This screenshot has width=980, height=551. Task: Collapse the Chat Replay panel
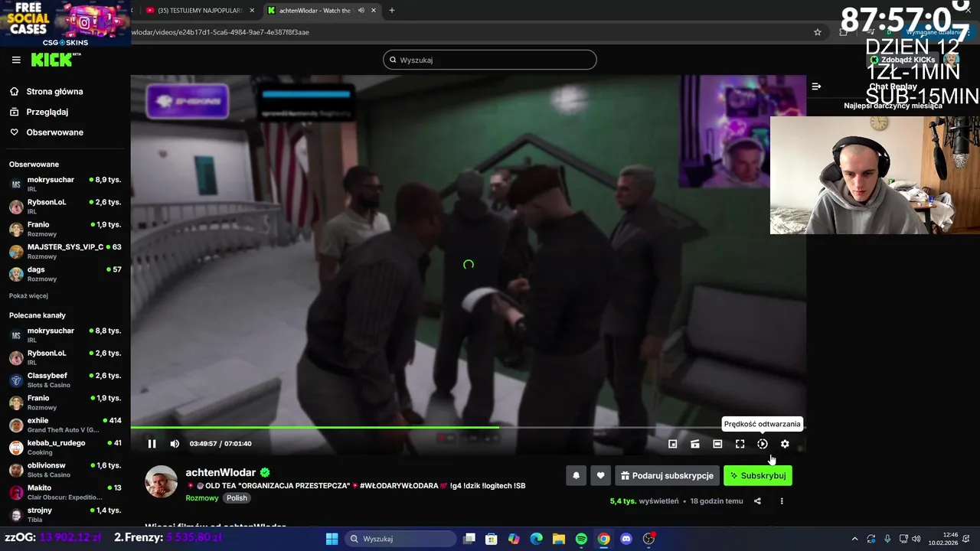[816, 86]
